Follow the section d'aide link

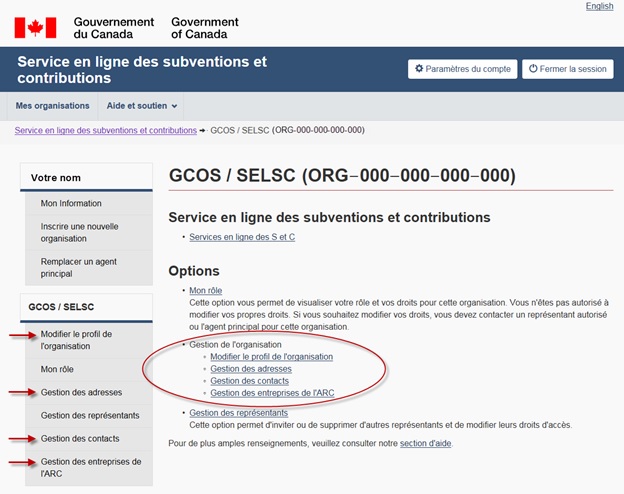click(425, 443)
